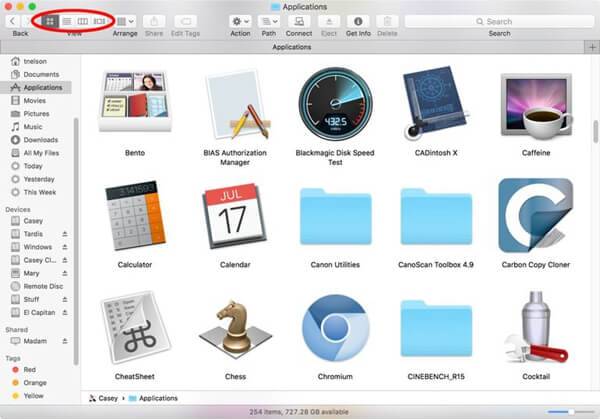The image size is (600, 419).
Task: Switch to list view
Action: pos(67,21)
